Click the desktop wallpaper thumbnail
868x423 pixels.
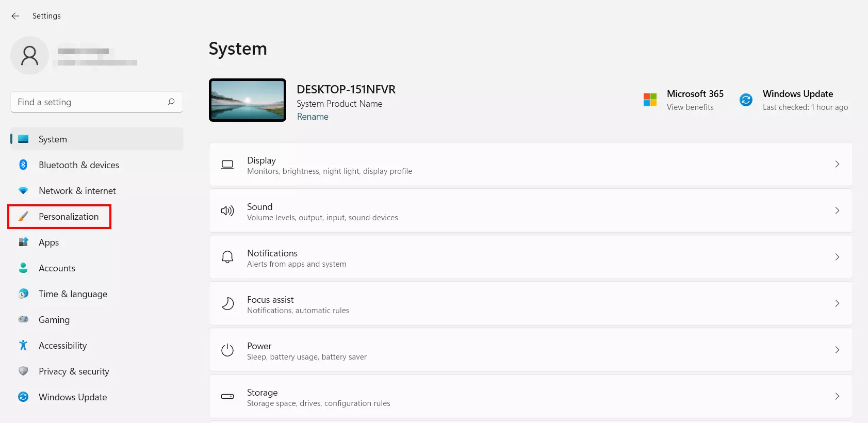(248, 100)
